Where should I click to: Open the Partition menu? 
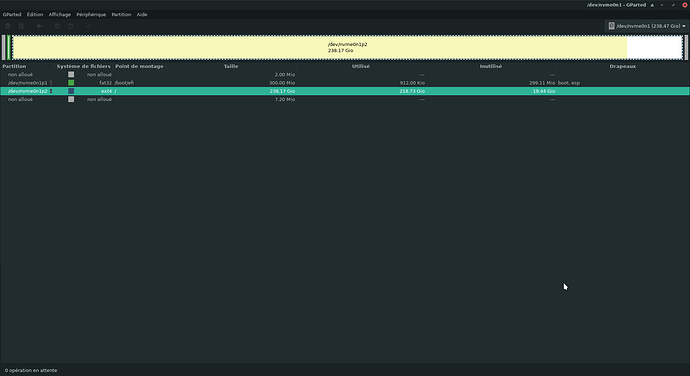click(x=121, y=15)
